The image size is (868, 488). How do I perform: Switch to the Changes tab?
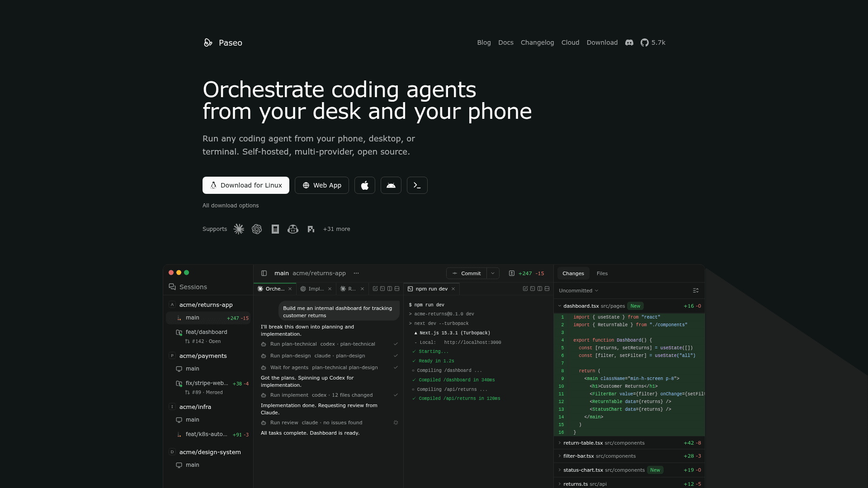coord(573,273)
